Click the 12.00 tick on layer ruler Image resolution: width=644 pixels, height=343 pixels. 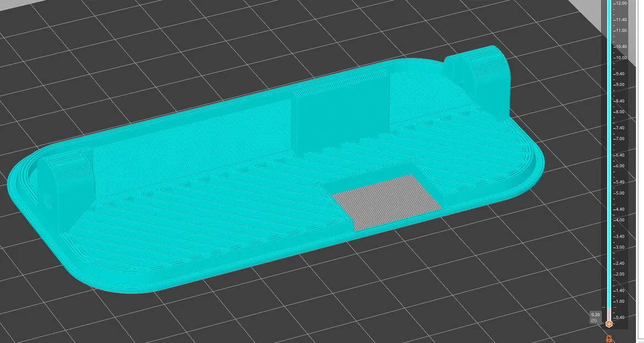point(621,3)
